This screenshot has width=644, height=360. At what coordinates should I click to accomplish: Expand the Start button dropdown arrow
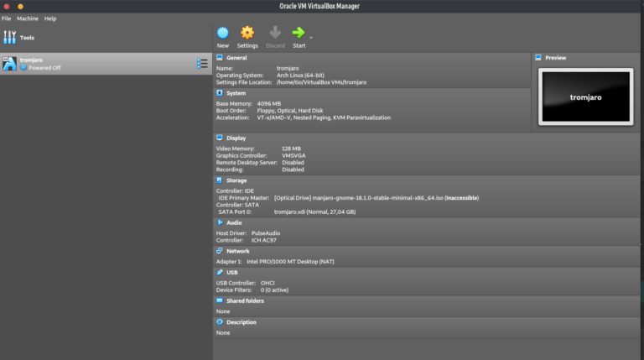[x=311, y=37]
